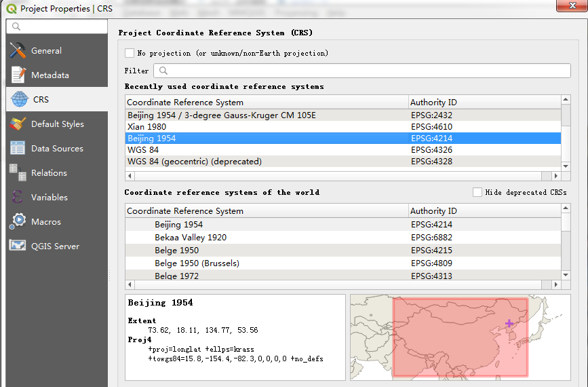Click the CRS extent preview map
The width and height of the screenshot is (588, 387).
pyautogui.click(x=460, y=337)
